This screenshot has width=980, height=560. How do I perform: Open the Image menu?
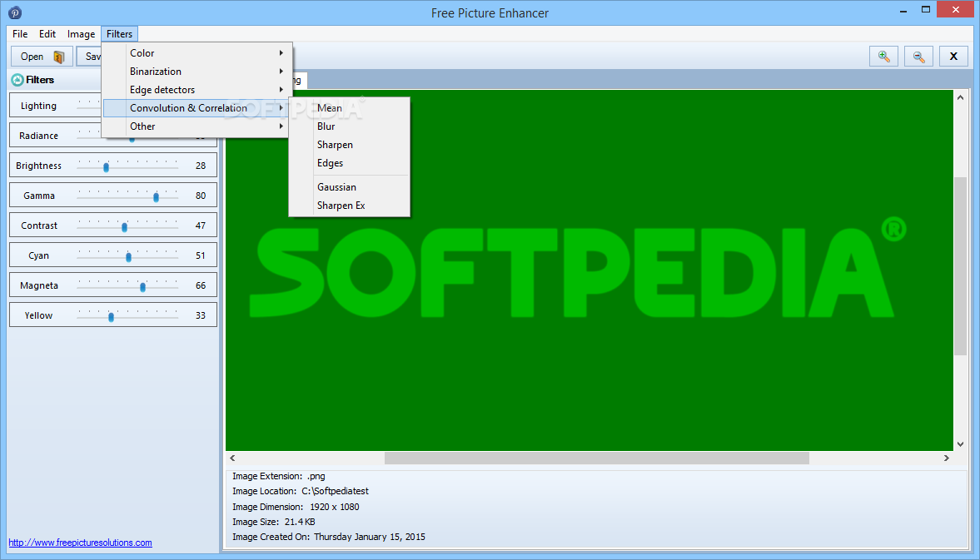(x=82, y=34)
